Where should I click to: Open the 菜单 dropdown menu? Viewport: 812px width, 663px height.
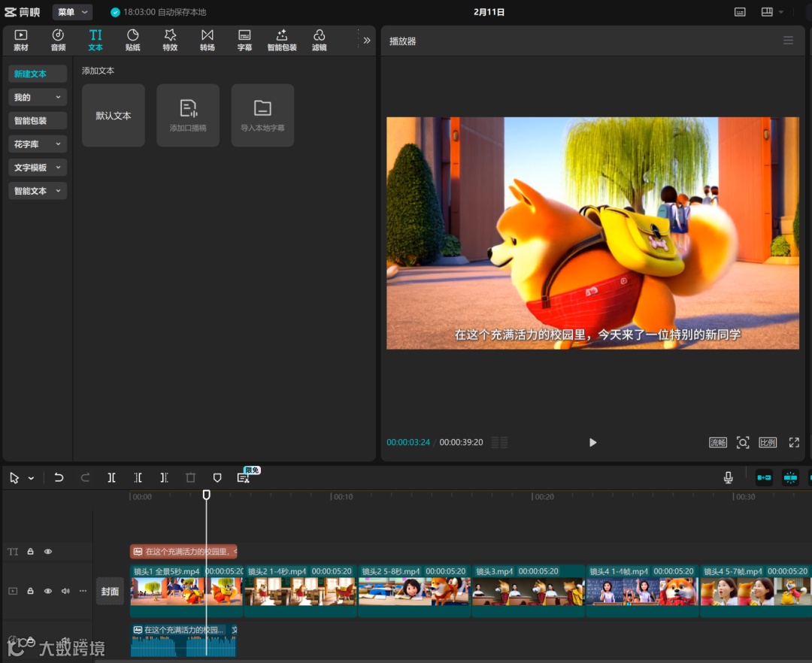[73, 12]
